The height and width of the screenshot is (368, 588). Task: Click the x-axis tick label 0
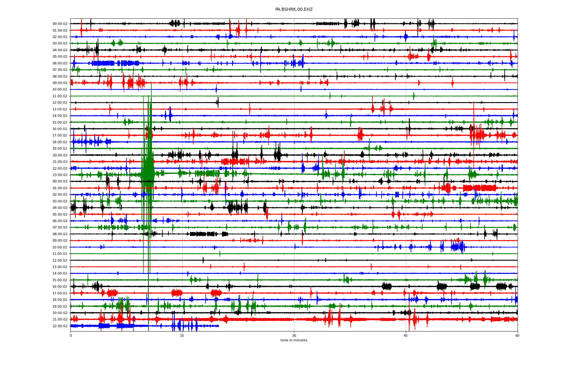click(71, 335)
